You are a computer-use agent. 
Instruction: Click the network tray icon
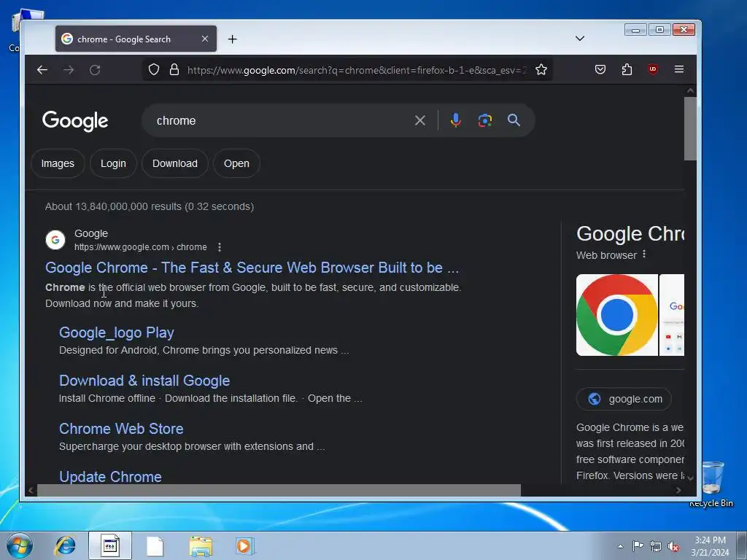(x=656, y=546)
